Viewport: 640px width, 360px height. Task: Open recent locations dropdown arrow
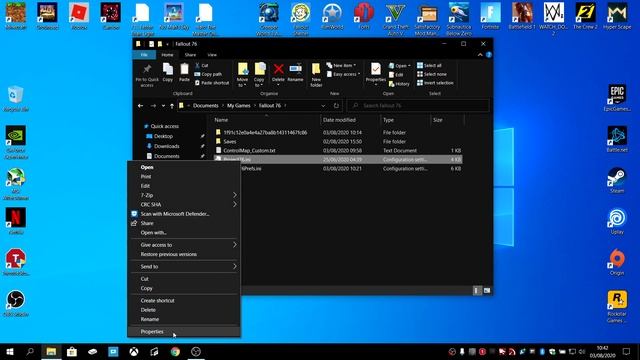click(x=163, y=106)
